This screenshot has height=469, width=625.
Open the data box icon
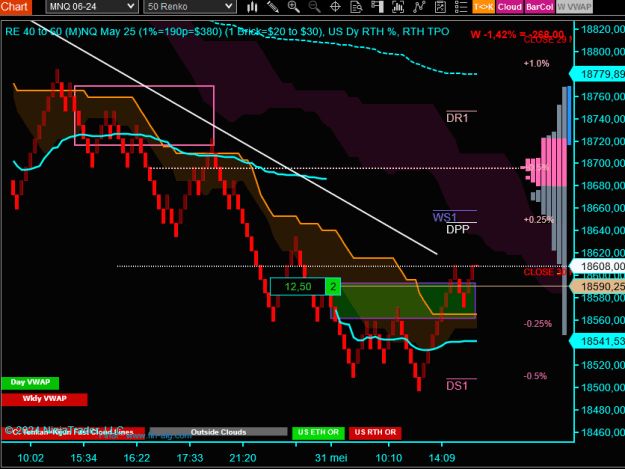coord(356,7)
